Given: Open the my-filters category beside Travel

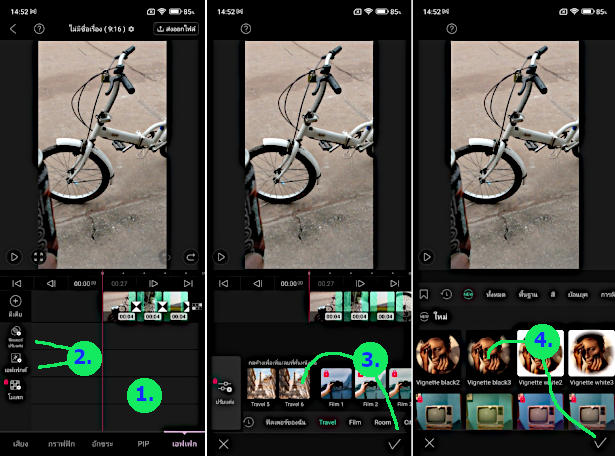Looking at the screenshot, I should tap(286, 422).
